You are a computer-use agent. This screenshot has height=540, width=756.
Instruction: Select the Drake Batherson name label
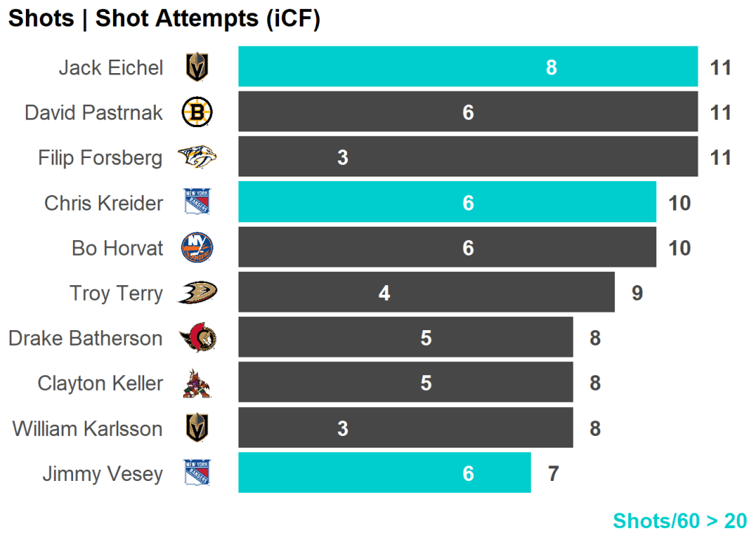(86, 338)
